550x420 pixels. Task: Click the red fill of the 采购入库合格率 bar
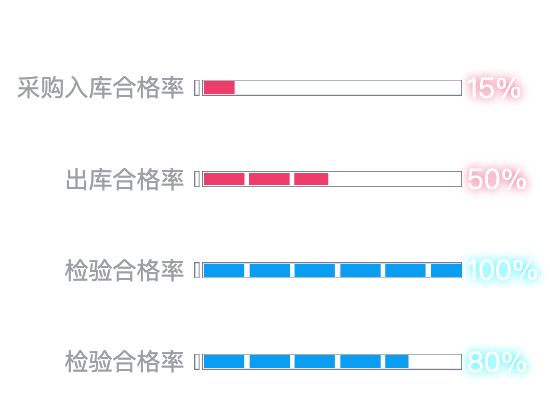pyautogui.click(x=219, y=87)
